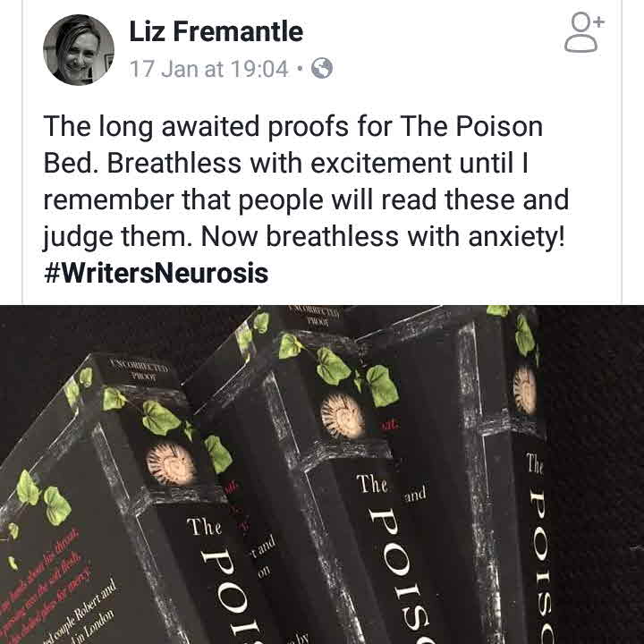Tap the add friend icon
The width and height of the screenshot is (644, 644).
pyautogui.click(x=584, y=33)
